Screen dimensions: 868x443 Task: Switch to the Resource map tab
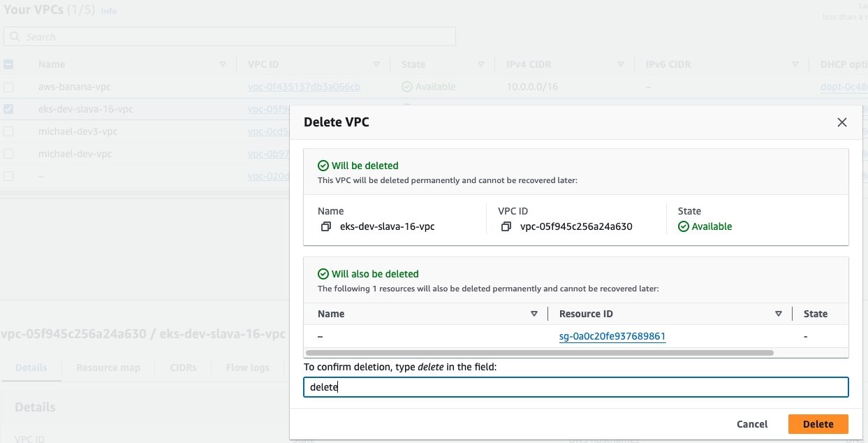[x=108, y=367]
